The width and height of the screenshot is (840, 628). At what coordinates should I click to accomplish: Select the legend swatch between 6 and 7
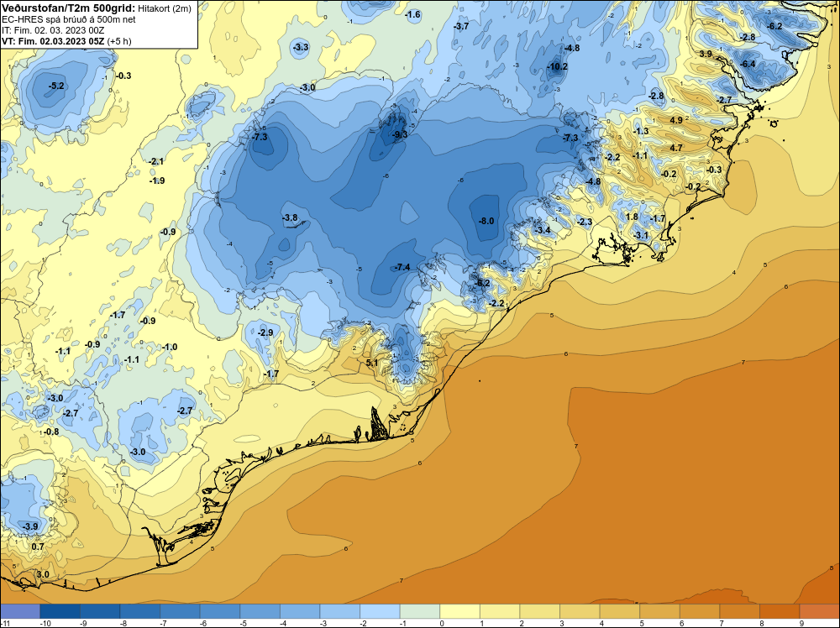(x=700, y=611)
